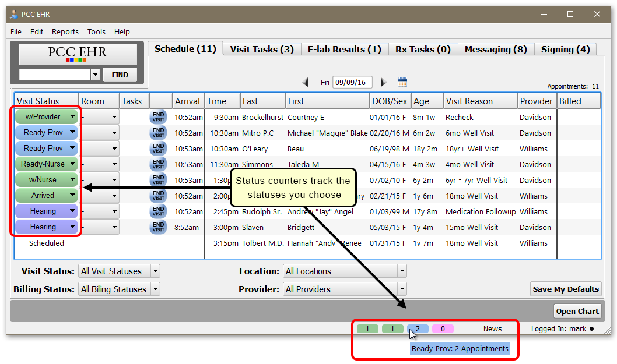
Task: Sort by Arrival column header
Action: (188, 101)
